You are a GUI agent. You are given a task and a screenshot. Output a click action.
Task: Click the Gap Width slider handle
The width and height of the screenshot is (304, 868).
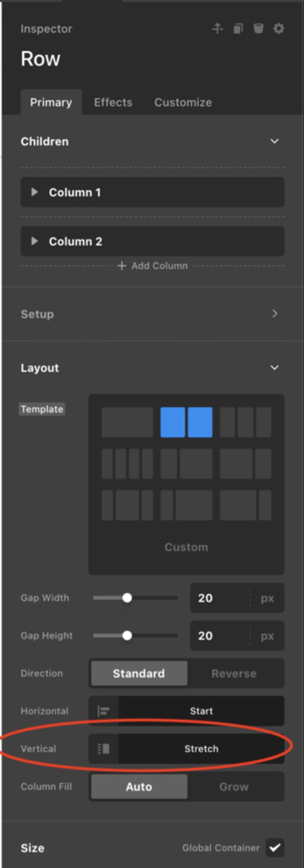tap(127, 598)
